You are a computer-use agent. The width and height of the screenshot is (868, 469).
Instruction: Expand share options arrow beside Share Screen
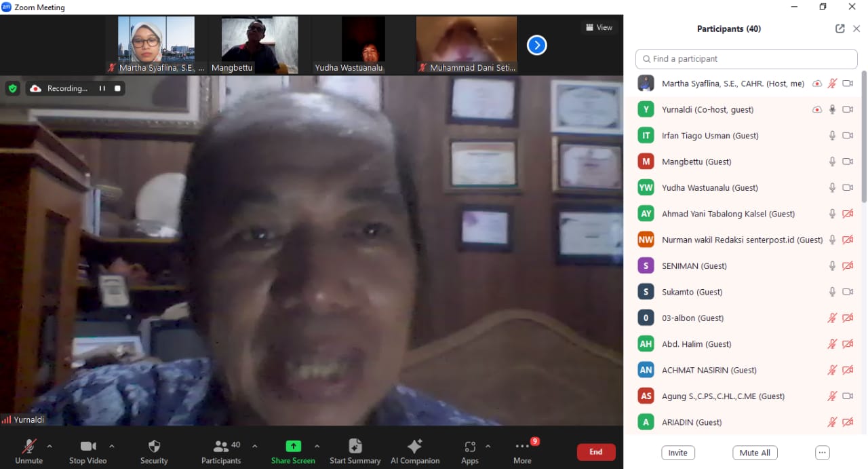click(x=317, y=446)
